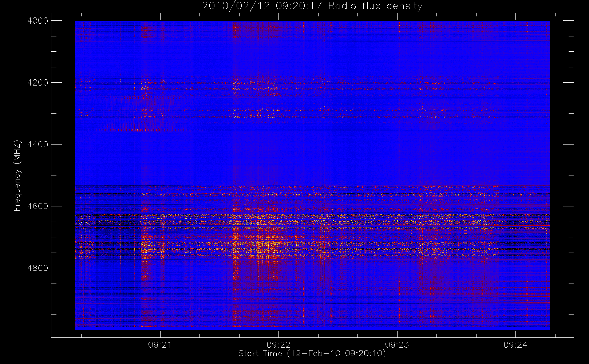Click the 09:24 time axis label
The width and height of the screenshot is (589, 364).
pyautogui.click(x=515, y=345)
